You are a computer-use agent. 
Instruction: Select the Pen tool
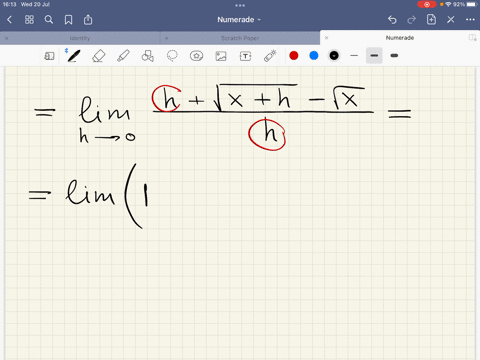(74, 56)
